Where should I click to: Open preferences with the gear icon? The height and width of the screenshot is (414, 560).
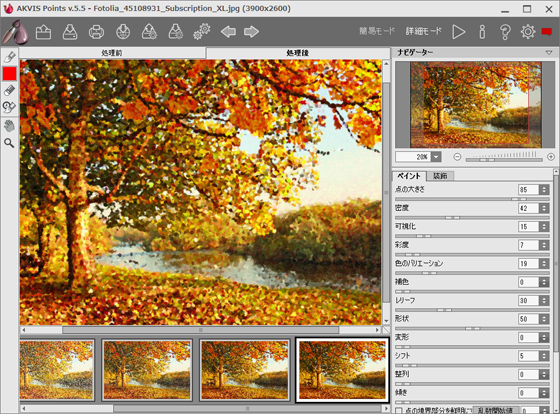[528, 32]
